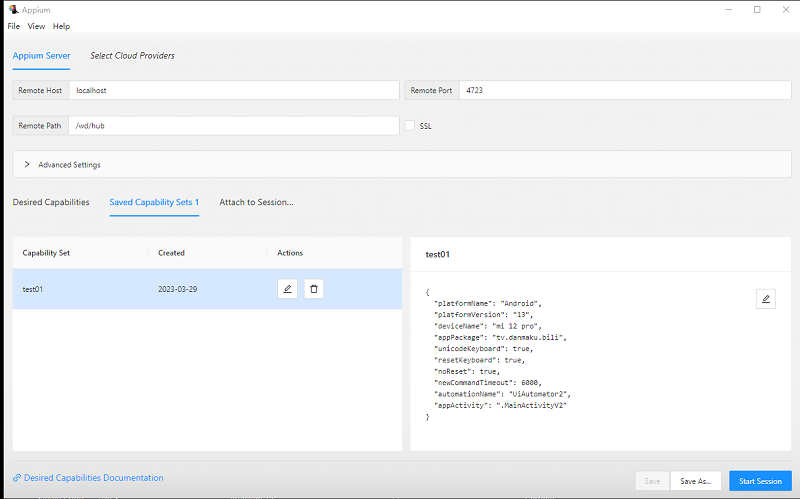Click the "platformName": "Android" JSON line

(488, 303)
